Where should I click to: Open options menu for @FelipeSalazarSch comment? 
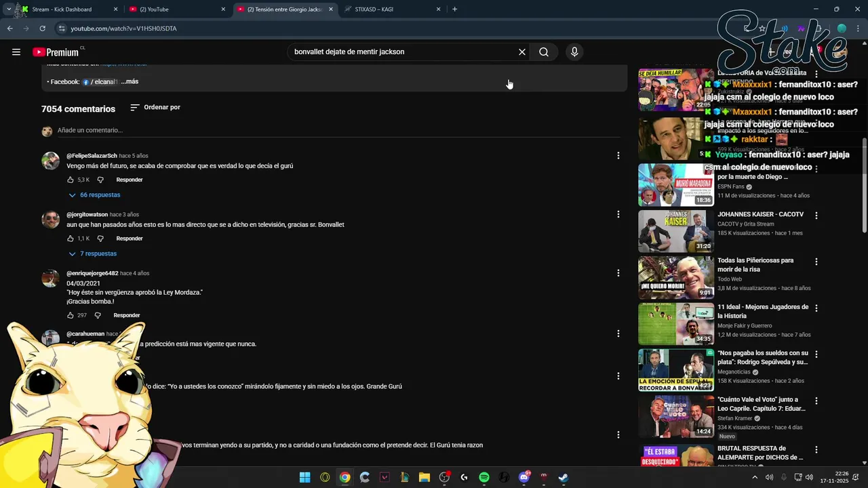tap(618, 156)
